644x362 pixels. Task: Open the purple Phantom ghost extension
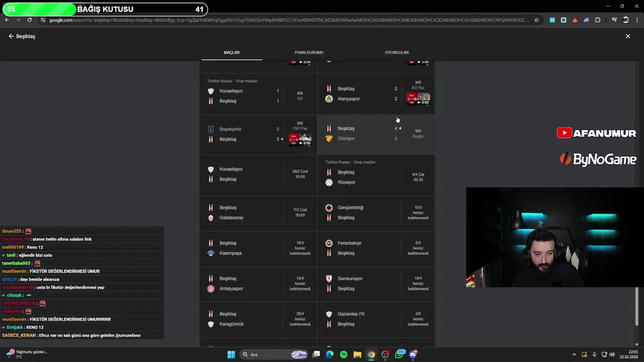click(x=586, y=20)
